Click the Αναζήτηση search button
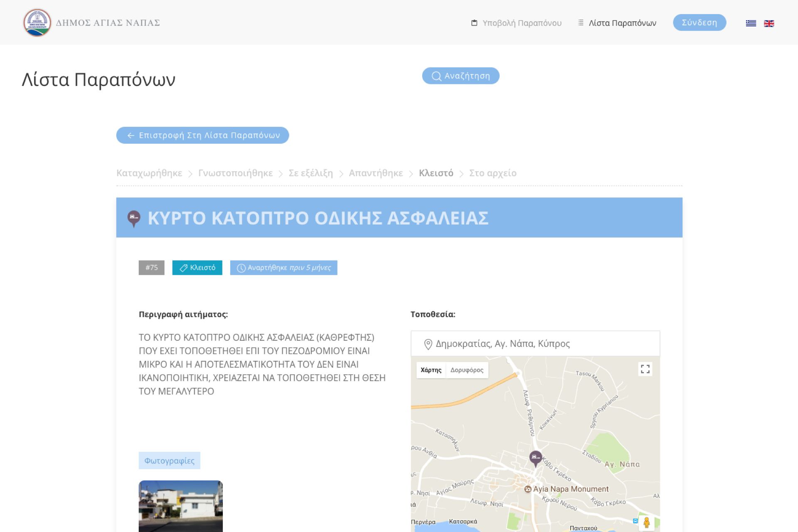This screenshot has height=532, width=798. click(461, 76)
